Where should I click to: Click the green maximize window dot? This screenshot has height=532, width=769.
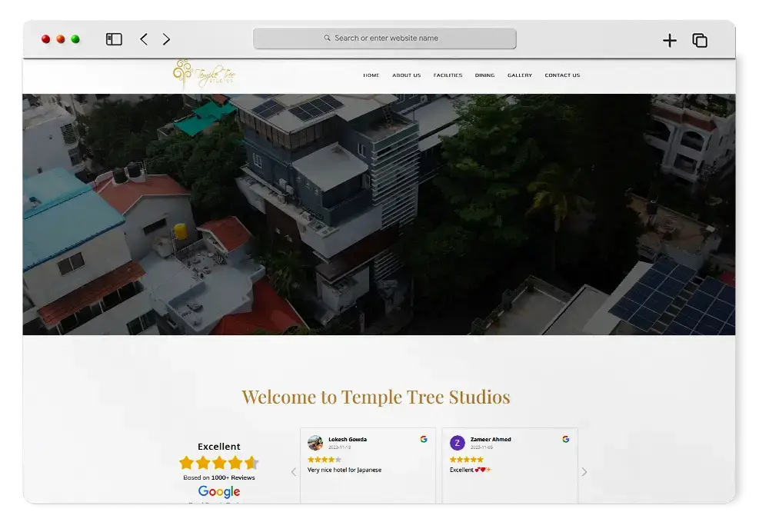tap(75, 39)
